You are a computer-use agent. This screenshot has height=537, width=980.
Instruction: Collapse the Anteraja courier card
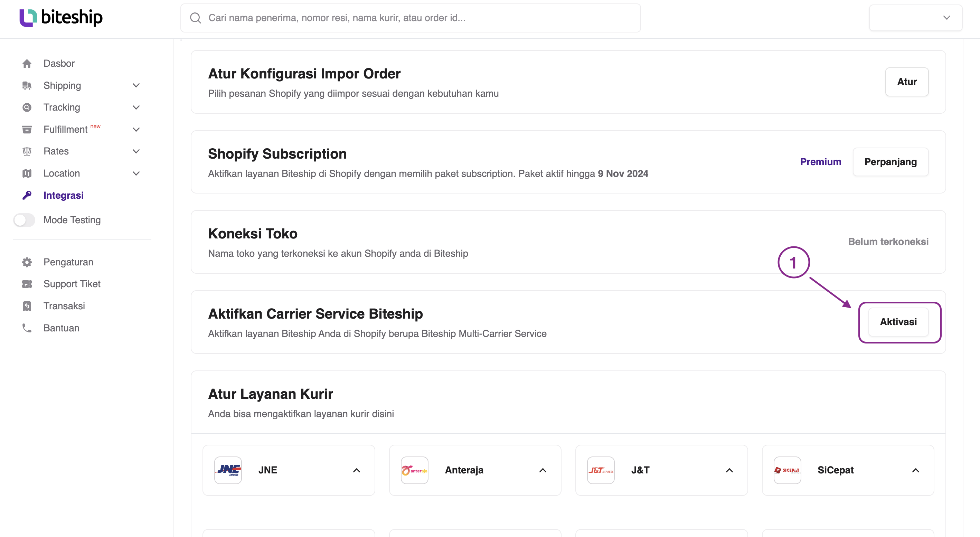click(543, 470)
